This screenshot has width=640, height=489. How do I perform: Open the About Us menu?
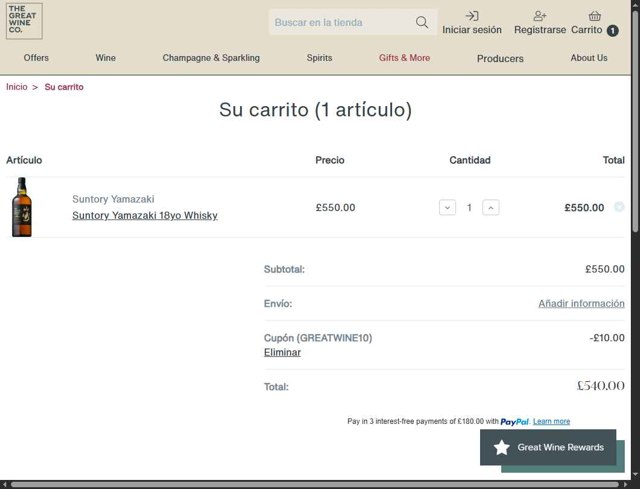[589, 58]
